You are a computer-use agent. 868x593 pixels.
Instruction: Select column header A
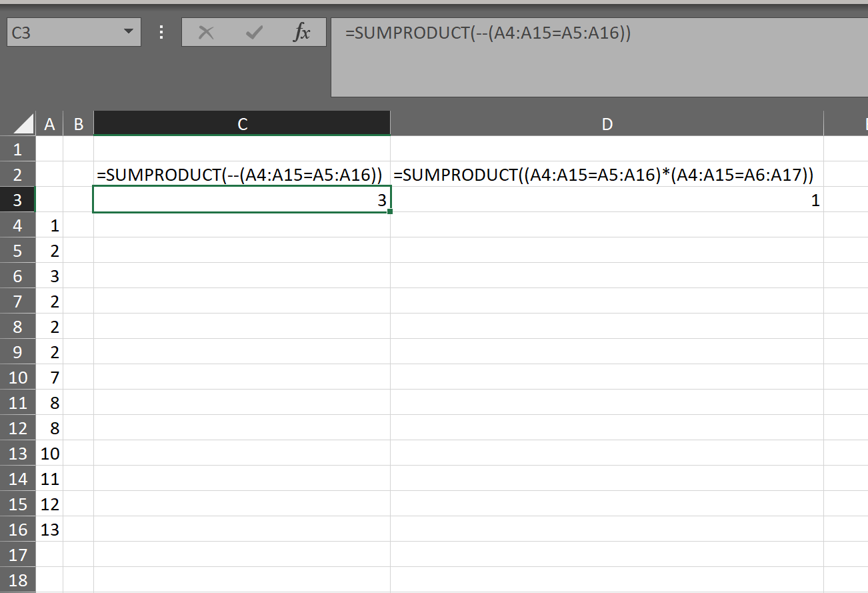click(x=49, y=123)
